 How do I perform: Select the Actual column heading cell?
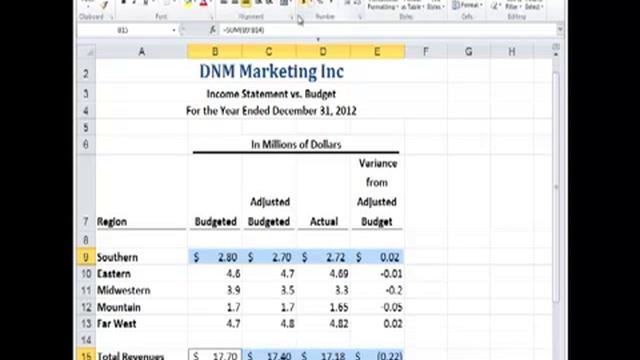(324, 222)
